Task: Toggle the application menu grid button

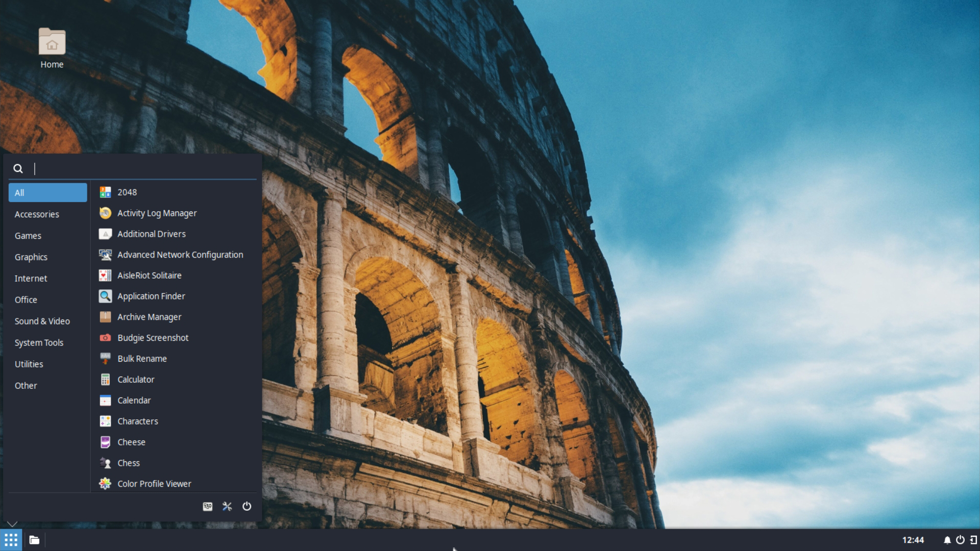Action: click(11, 540)
